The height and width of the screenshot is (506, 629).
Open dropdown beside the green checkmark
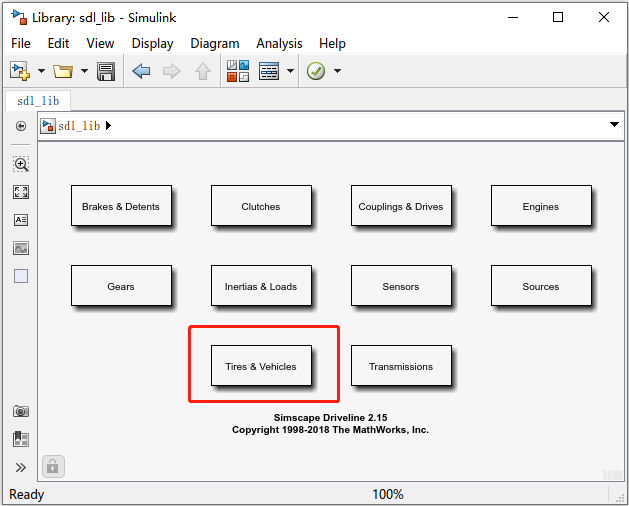click(x=338, y=71)
